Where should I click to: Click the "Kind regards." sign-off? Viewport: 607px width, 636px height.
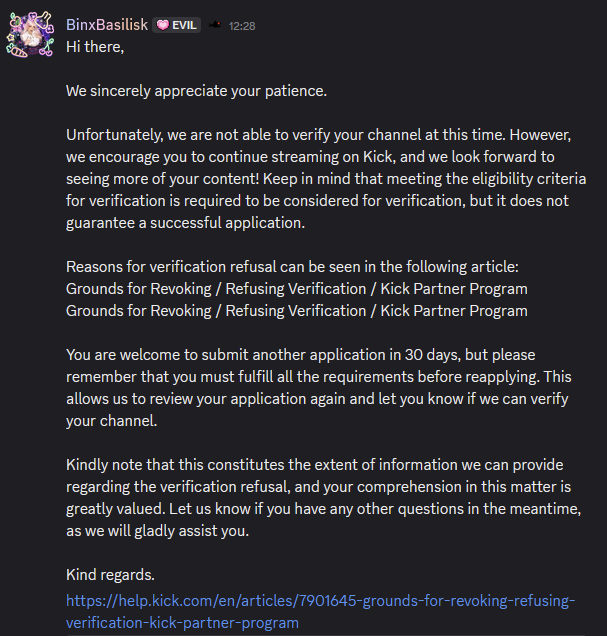(x=110, y=575)
